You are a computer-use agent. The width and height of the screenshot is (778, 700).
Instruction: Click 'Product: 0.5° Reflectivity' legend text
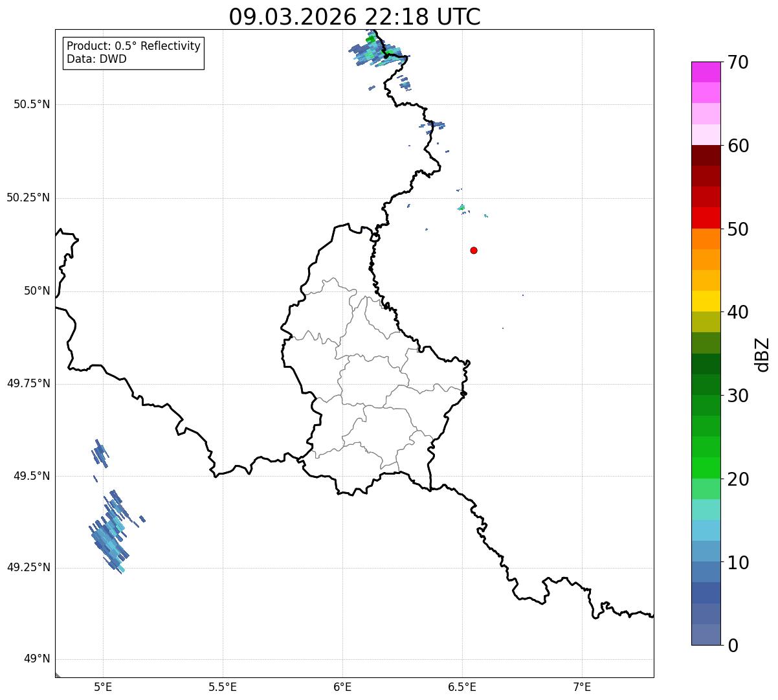(133, 46)
